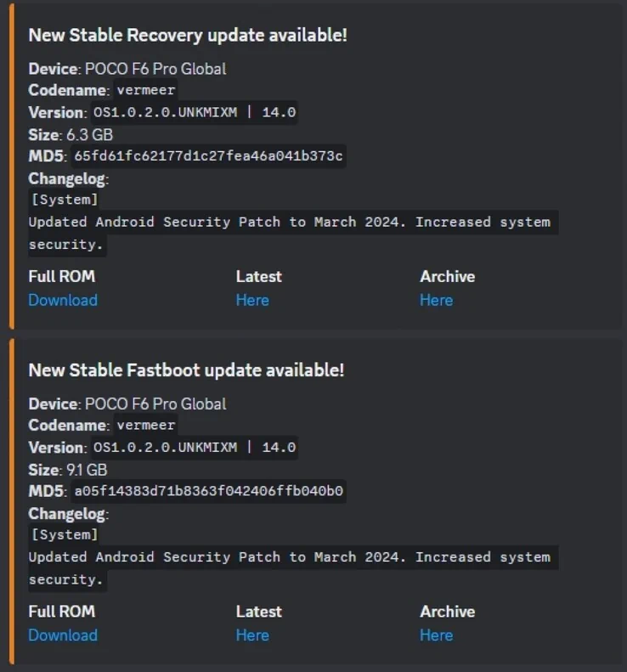Click the Recovery update 'Archive' heading
Viewport: 627px width, 672px height.
pyautogui.click(x=448, y=276)
